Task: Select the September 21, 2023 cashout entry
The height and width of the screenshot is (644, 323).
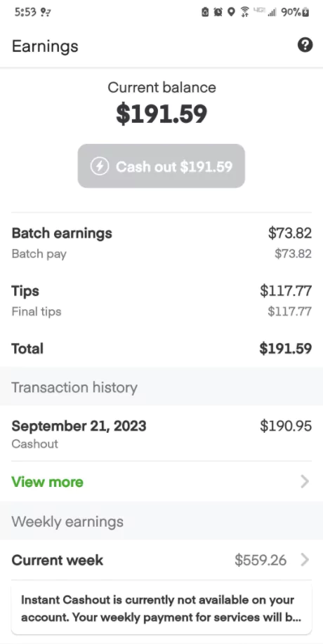Action: [161, 434]
